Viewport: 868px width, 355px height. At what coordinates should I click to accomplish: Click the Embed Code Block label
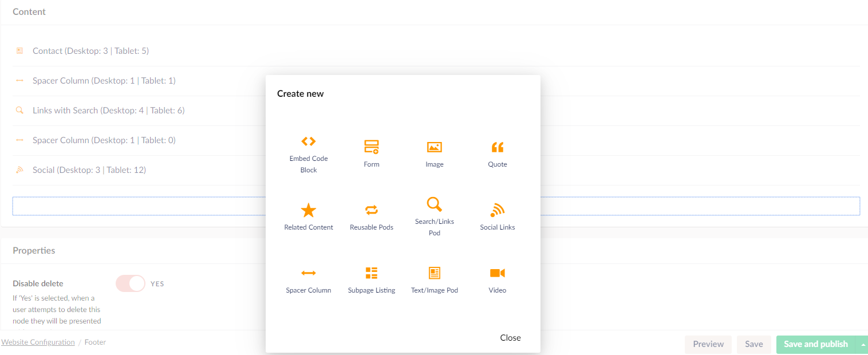pyautogui.click(x=309, y=164)
